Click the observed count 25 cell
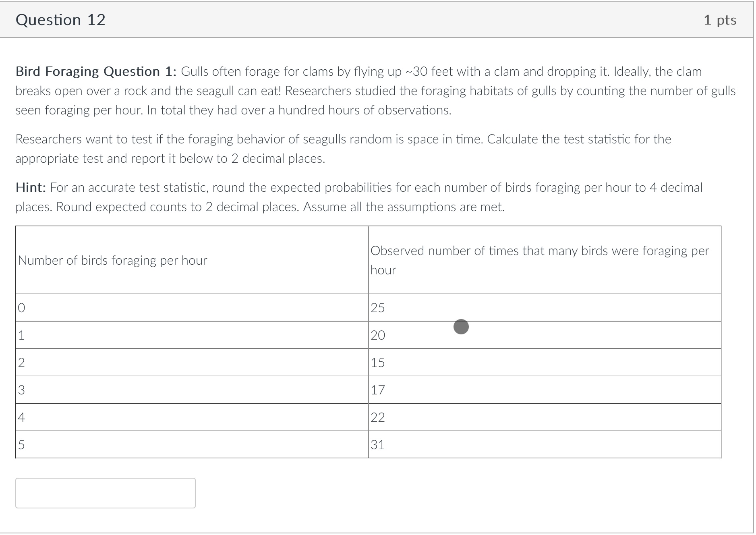Screen dimensions: 756x535 point(378,307)
